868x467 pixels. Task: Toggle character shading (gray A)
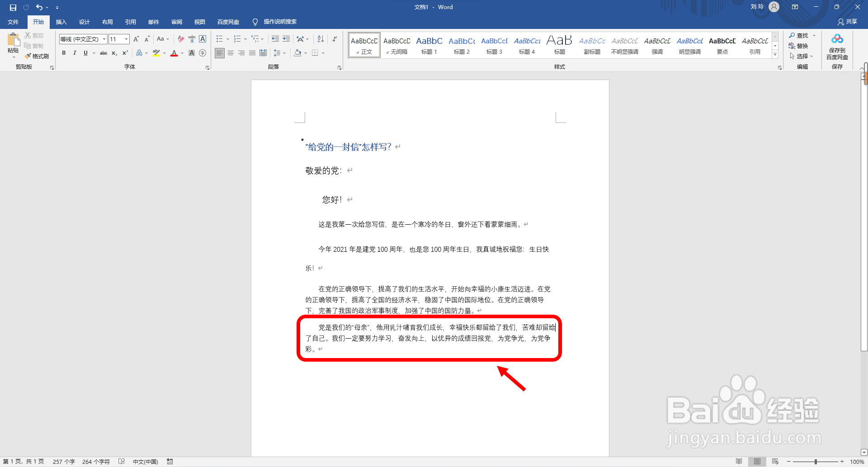click(x=192, y=53)
